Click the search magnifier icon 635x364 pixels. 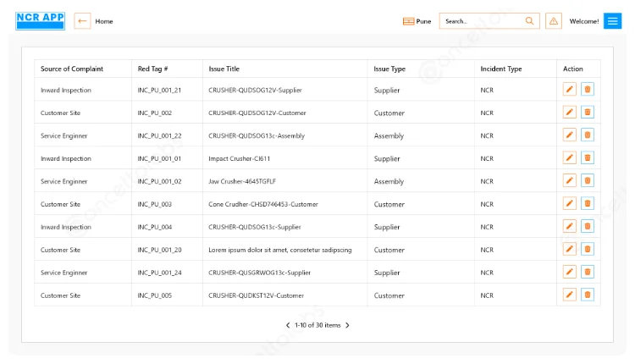(530, 21)
